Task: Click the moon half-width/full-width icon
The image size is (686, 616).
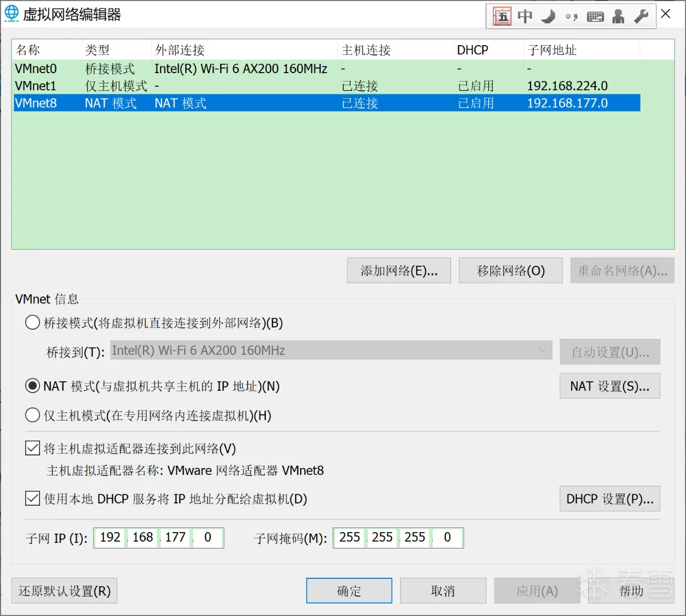Action: pos(548,16)
